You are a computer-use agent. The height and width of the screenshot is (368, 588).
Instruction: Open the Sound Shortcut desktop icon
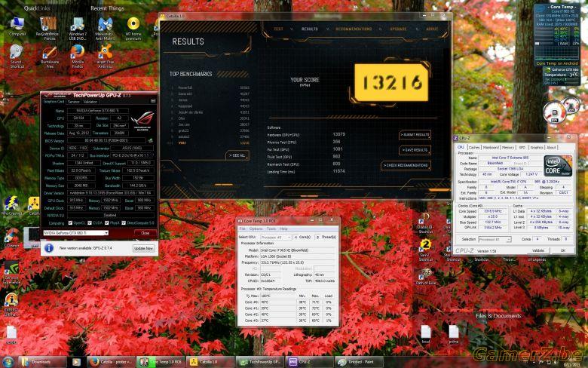pos(17,57)
